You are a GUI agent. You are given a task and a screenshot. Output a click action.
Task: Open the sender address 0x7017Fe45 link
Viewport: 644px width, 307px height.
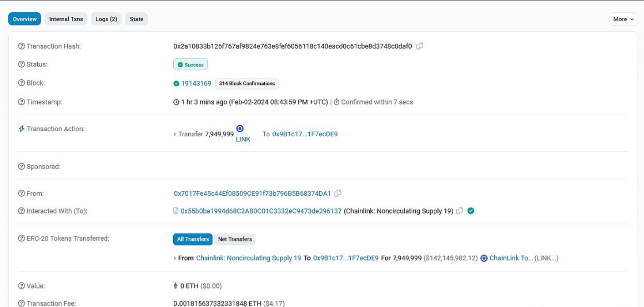pos(252,193)
